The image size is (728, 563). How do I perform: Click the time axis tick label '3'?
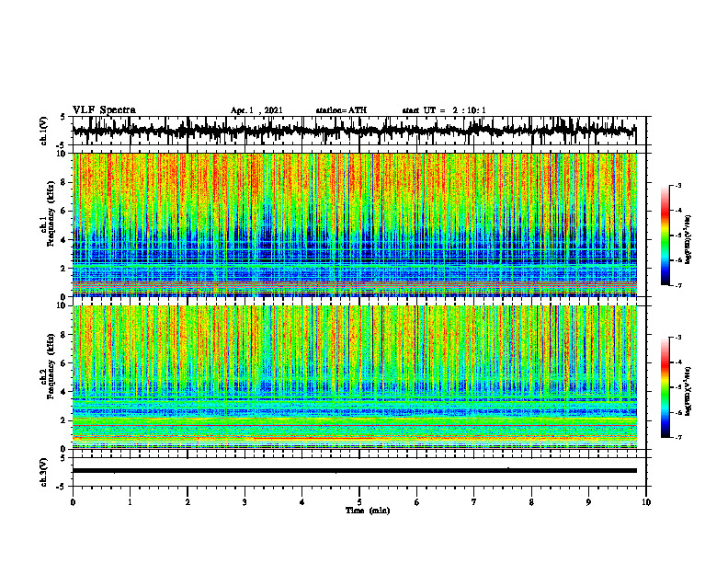tap(245, 502)
